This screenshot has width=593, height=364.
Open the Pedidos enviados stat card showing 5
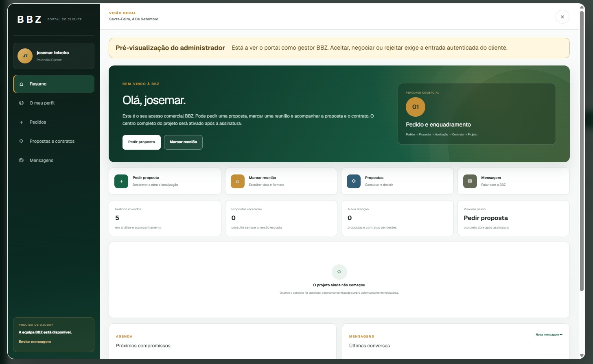pyautogui.click(x=165, y=218)
